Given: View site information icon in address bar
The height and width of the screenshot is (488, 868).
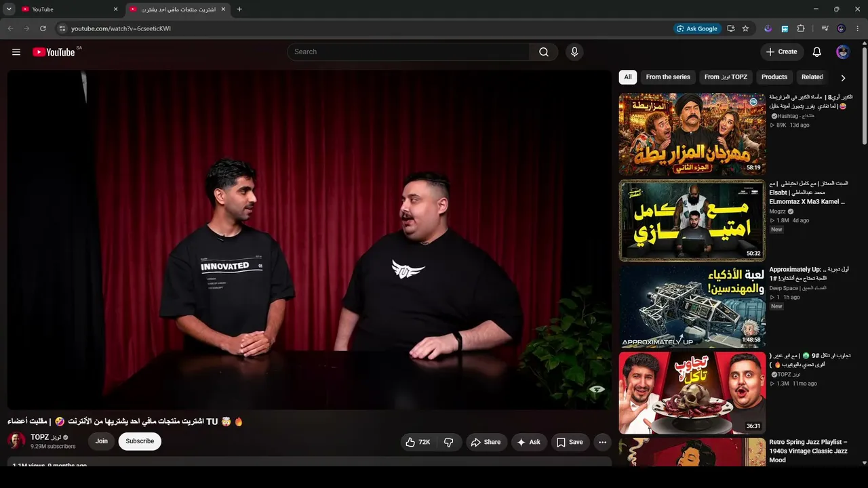Looking at the screenshot, I should 62,28.
